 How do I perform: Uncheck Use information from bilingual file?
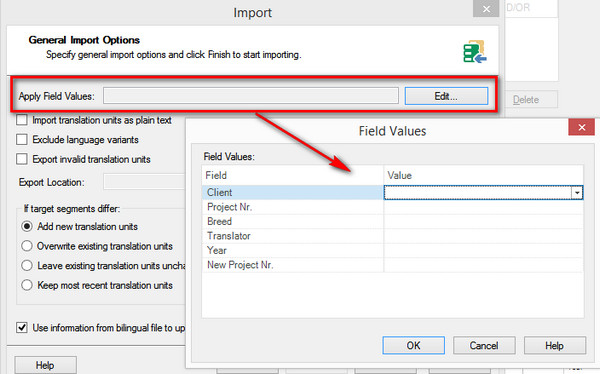[22, 328]
